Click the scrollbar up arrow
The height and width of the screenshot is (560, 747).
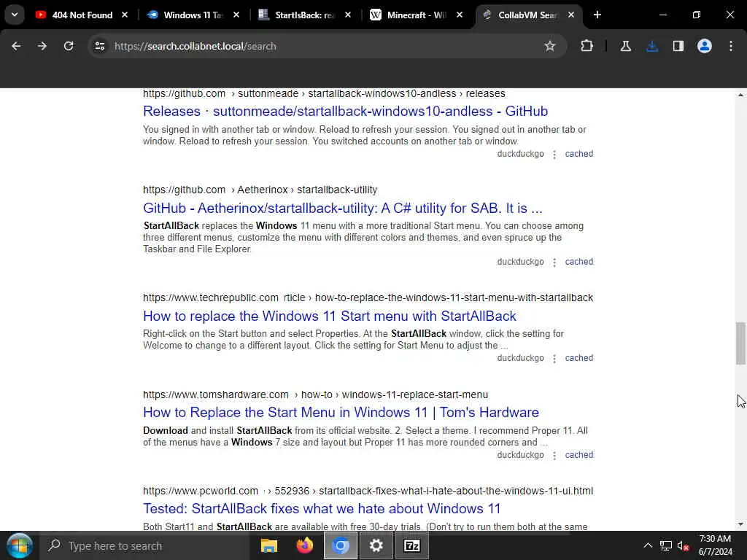coord(740,95)
